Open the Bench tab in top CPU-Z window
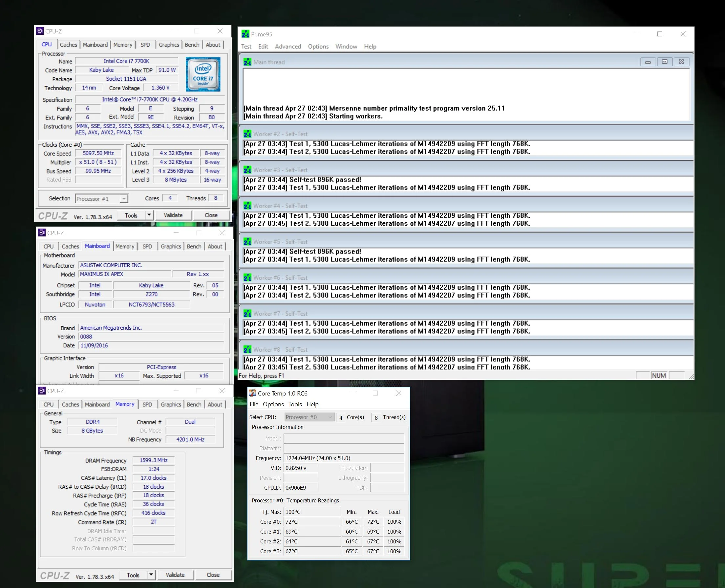Image resolution: width=725 pixels, height=588 pixels. 192,45
